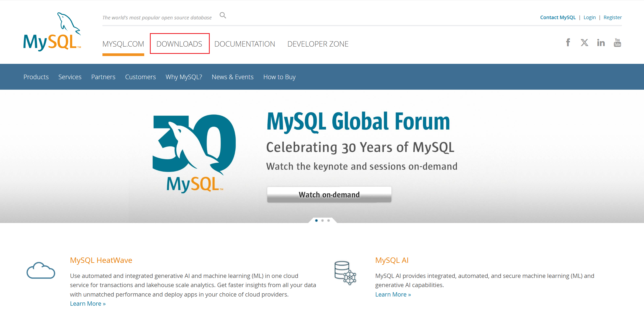Screen dimensions: 644x310
Task: Click the Login link
Action: [590, 18]
